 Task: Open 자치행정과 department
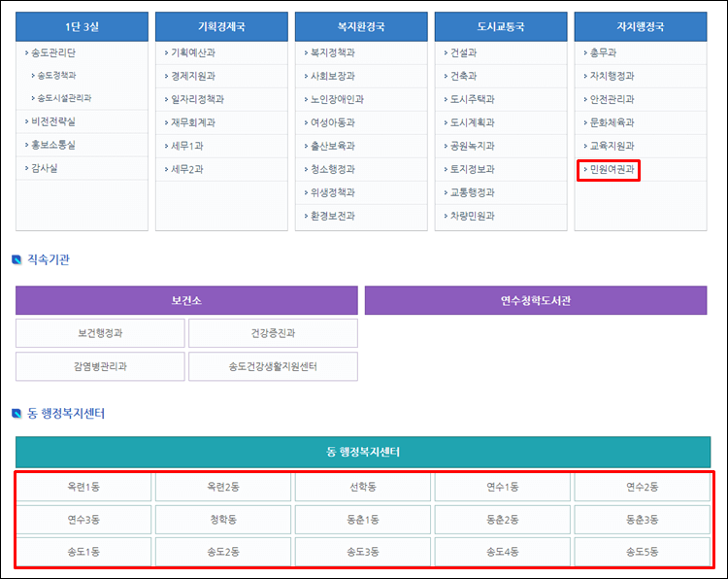pyautogui.click(x=612, y=76)
